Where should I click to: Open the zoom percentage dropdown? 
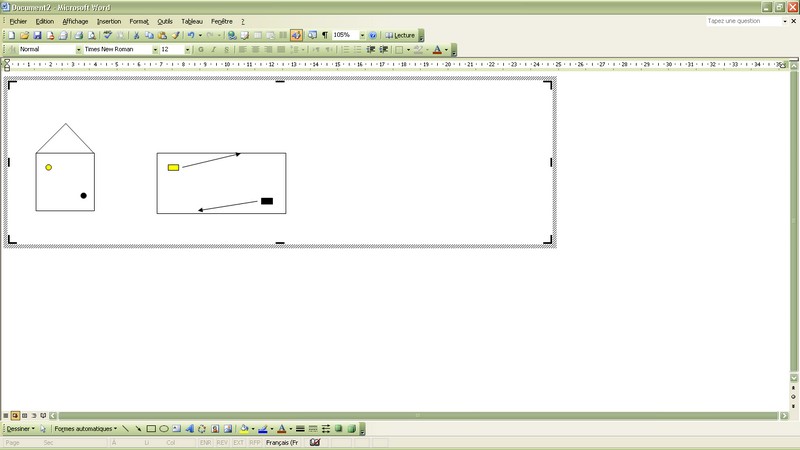click(x=362, y=35)
